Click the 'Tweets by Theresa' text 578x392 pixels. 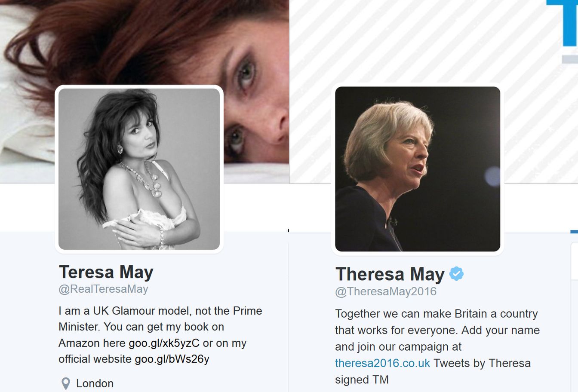(482, 363)
